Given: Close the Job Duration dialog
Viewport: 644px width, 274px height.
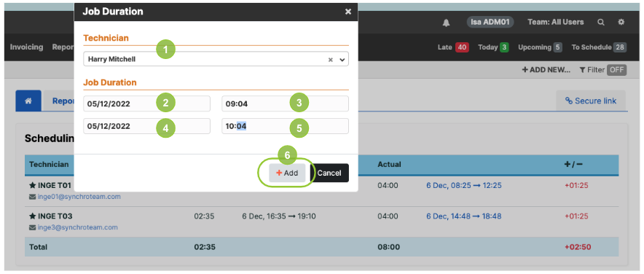Looking at the screenshot, I should click(x=348, y=12).
